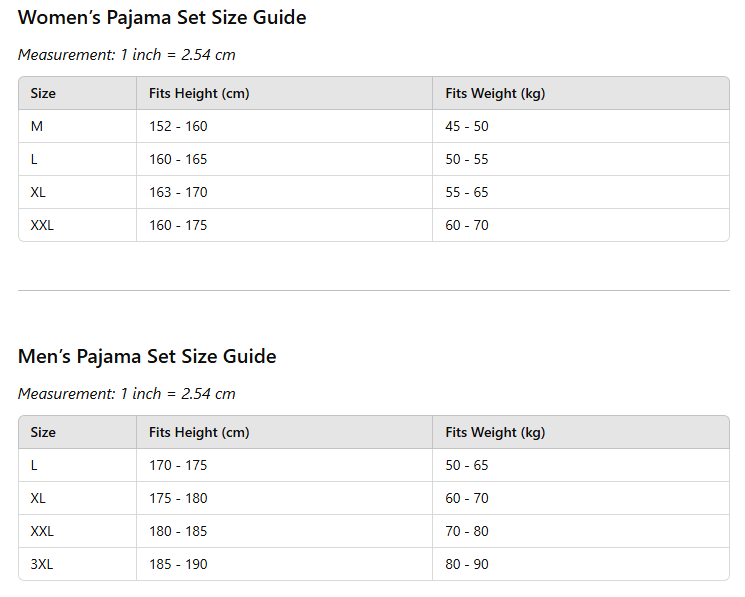
Task: Click the men's measurement note text
Action: tap(127, 394)
